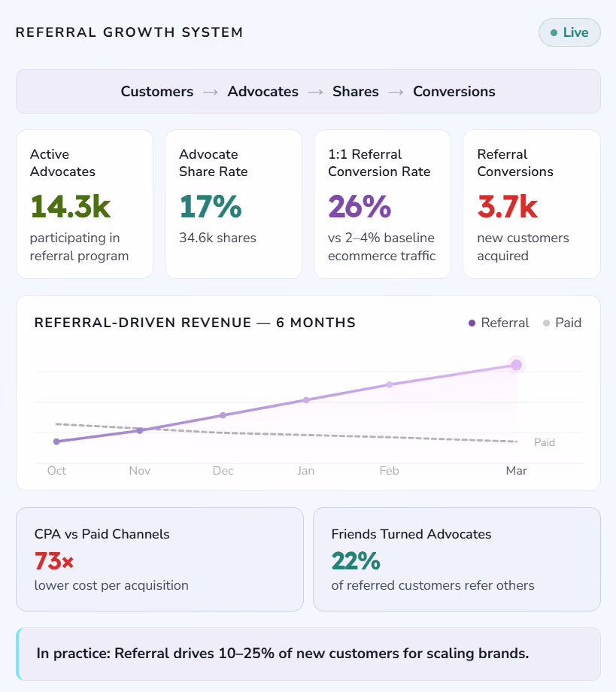
Task: Click the In practice insight banner
Action: (x=308, y=654)
